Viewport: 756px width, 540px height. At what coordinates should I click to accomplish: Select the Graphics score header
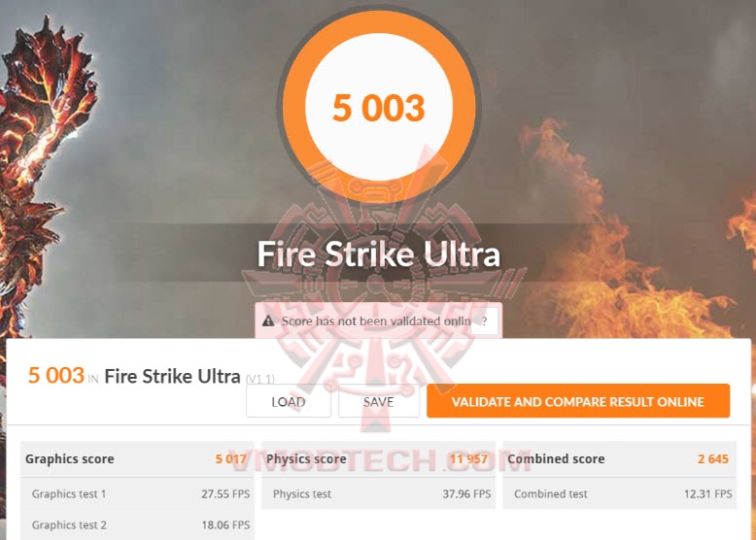click(137, 458)
